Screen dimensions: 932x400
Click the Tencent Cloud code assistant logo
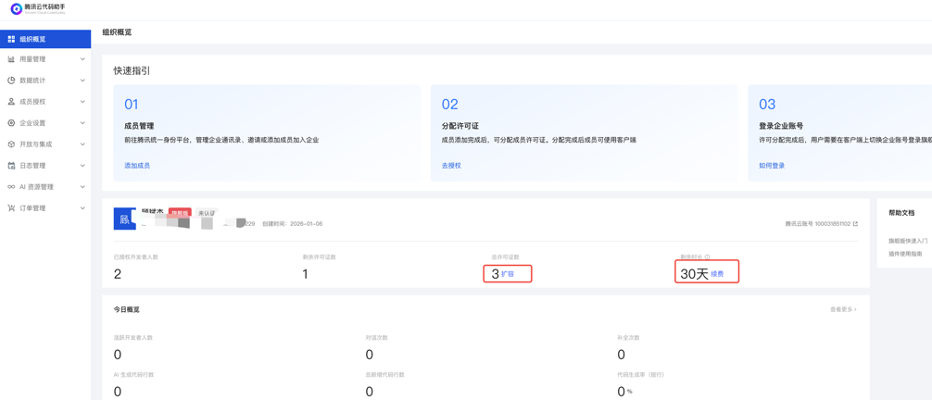16,9
